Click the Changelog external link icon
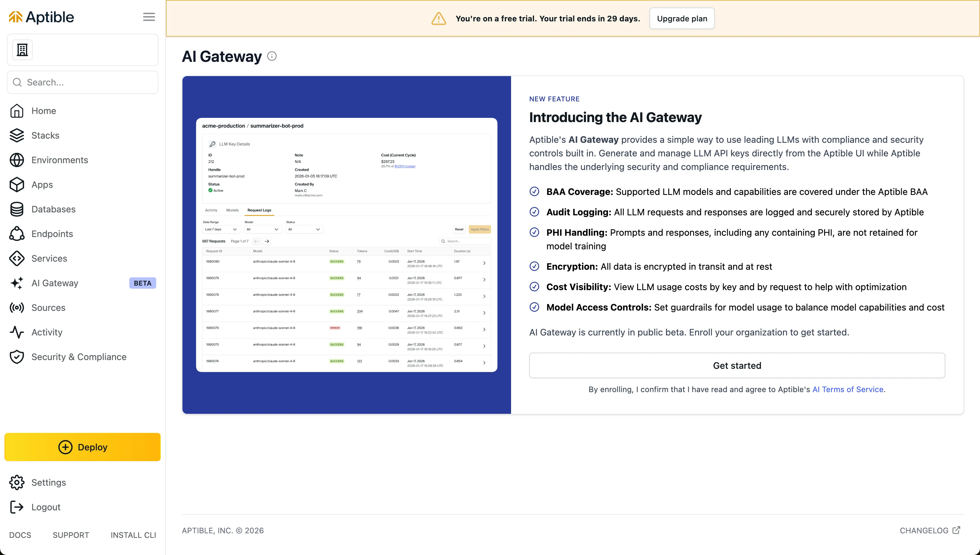Viewport: 980px width, 555px height. [956, 530]
